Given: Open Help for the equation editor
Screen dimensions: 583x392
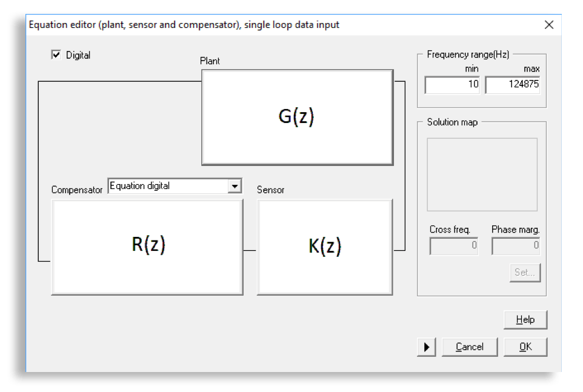Looking at the screenshot, I should 525,320.
